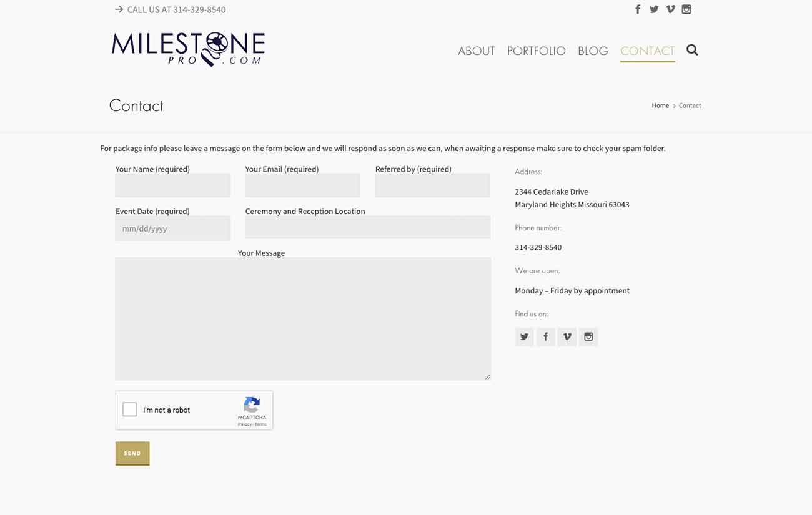
Task: Click Facebook button under Find us on
Action: (545, 337)
